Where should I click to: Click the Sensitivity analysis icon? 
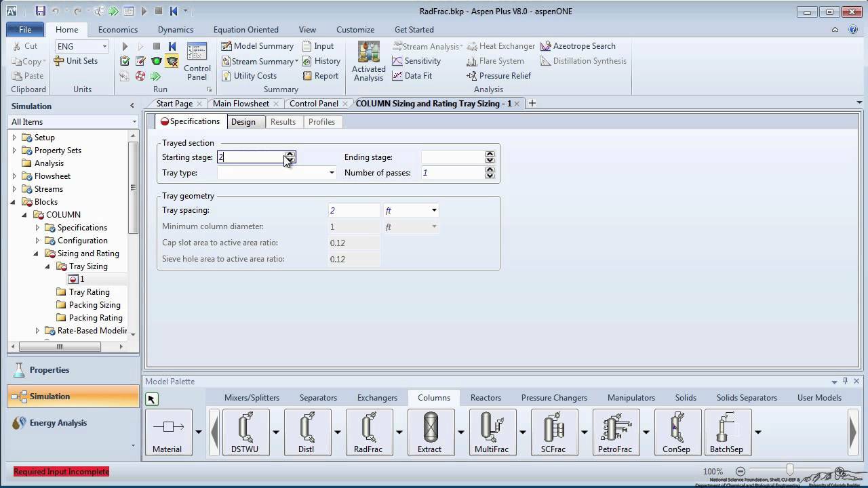coord(416,61)
